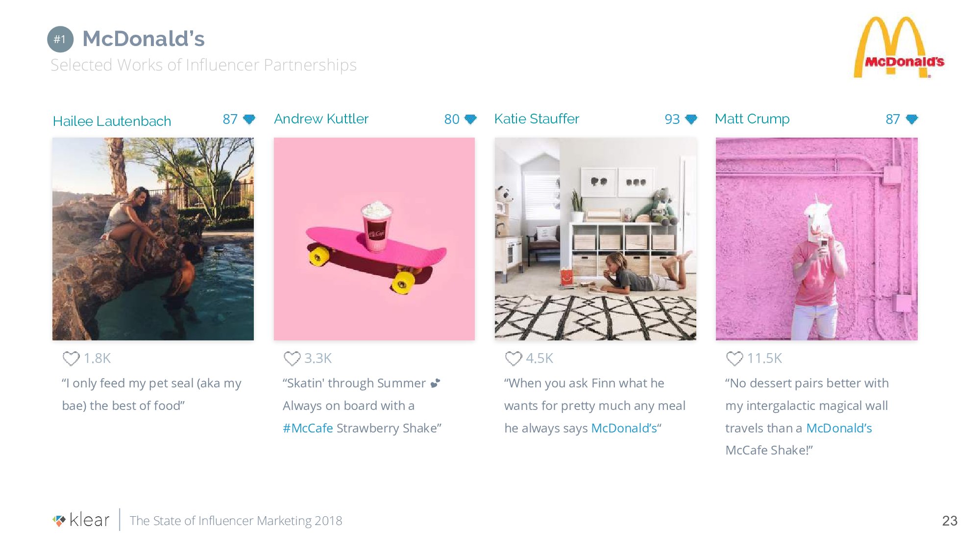
Task: Open the poolside rock photo
Action: (153, 239)
